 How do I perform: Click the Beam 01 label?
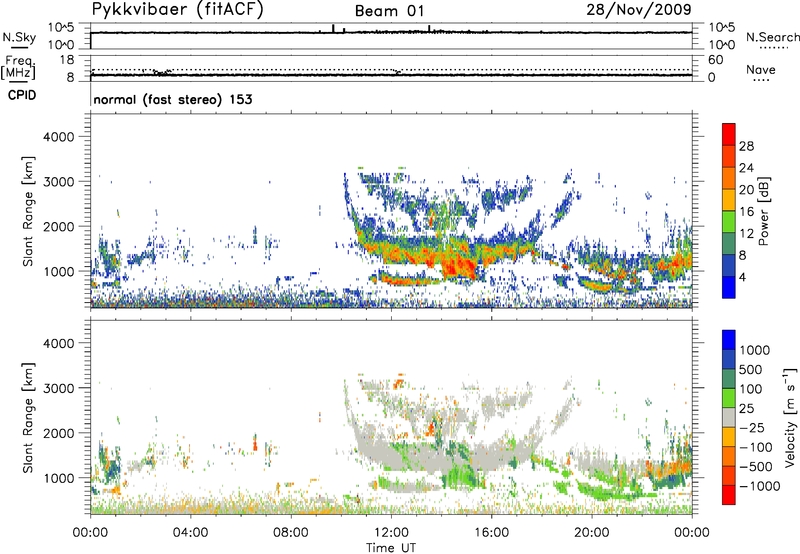pyautogui.click(x=389, y=11)
